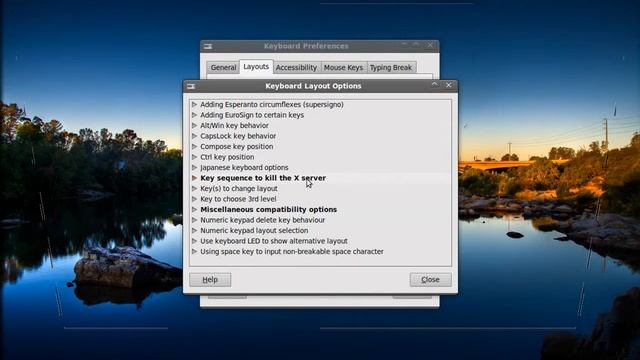Select 'Using space key to input non-breakable space'
Screen dimensions: 640x360
(x=292, y=251)
